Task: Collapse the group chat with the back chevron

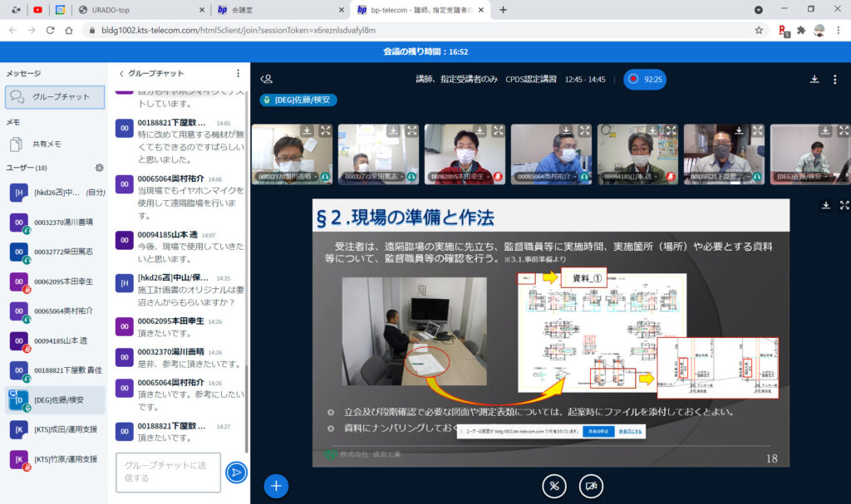Action: click(121, 74)
